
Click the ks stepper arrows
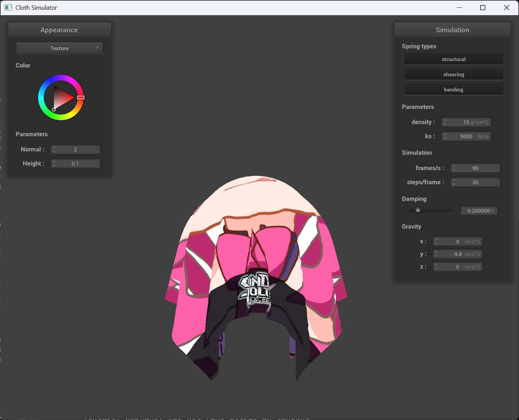tap(445, 136)
